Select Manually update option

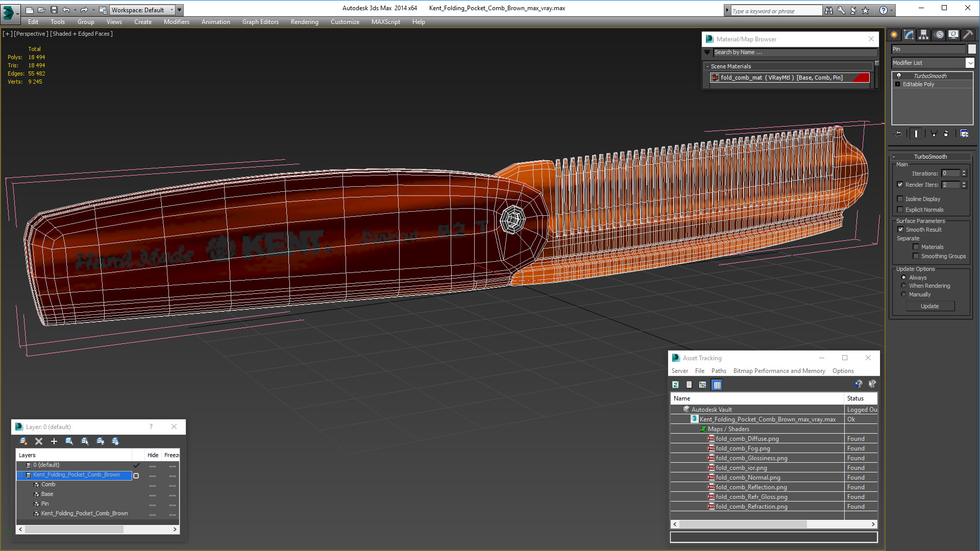click(903, 294)
